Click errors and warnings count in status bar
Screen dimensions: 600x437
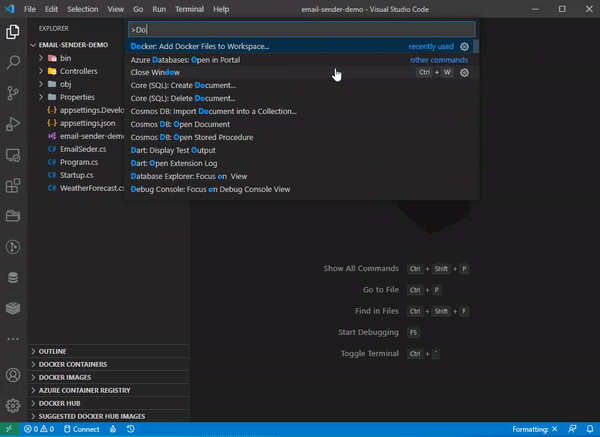coord(39,429)
